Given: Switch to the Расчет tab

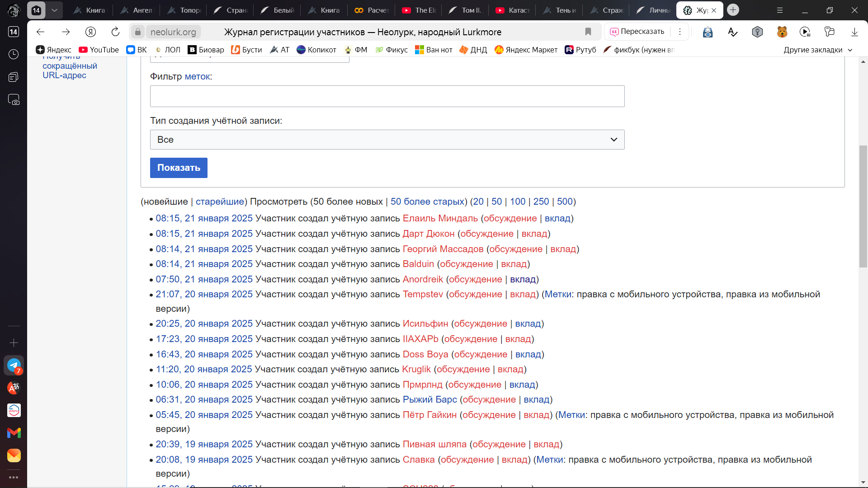Looking at the screenshot, I should click(x=372, y=10).
